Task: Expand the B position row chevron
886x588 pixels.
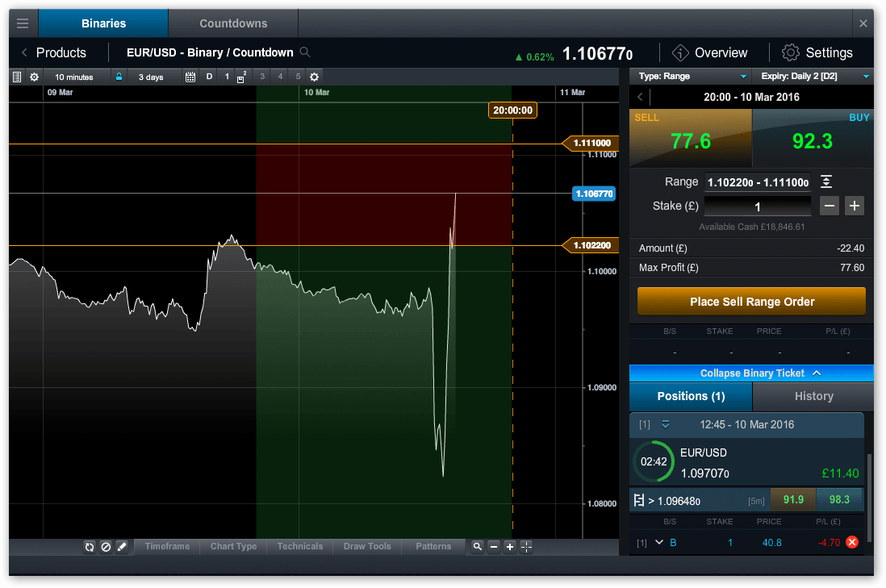Action: coord(658,542)
